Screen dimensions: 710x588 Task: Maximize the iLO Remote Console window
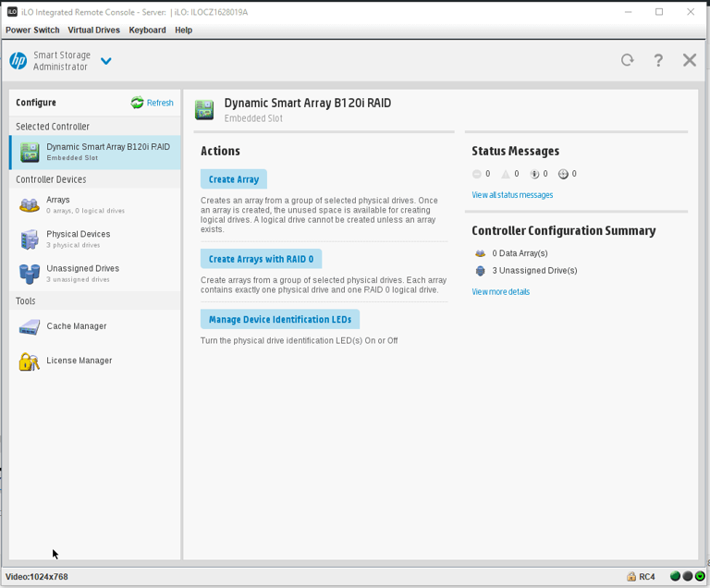click(x=659, y=12)
